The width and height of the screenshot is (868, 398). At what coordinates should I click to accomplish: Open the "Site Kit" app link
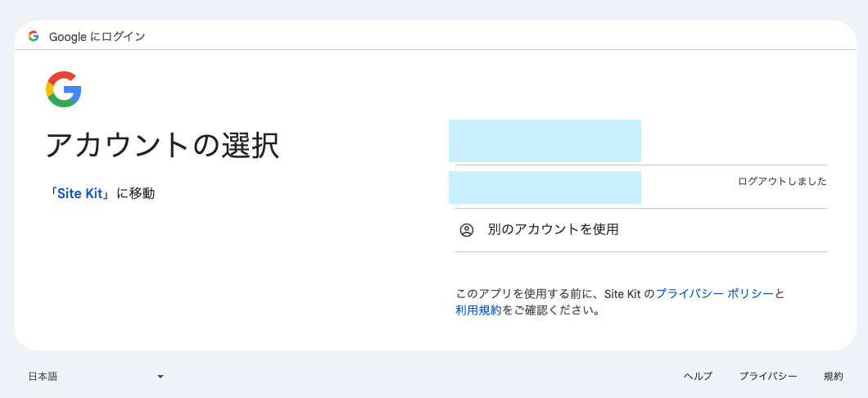[x=79, y=194]
